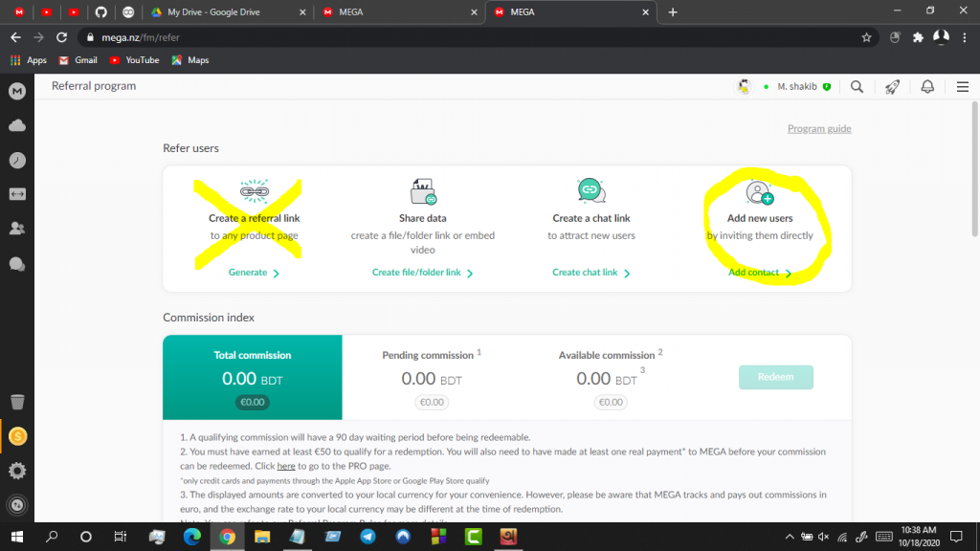Screen dimensions: 980x551
Task: Click the Add new users person icon
Action: (759, 191)
